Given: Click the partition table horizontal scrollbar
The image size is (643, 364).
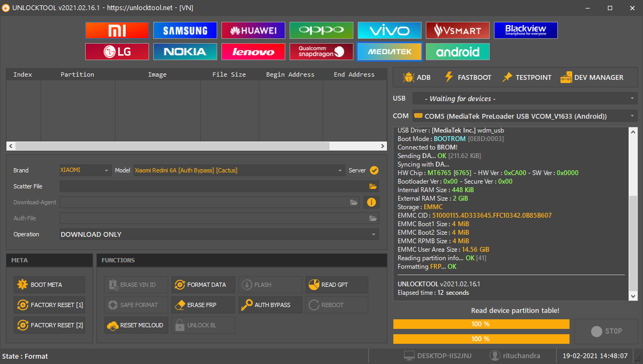Looking at the screenshot, I should tap(196, 146).
